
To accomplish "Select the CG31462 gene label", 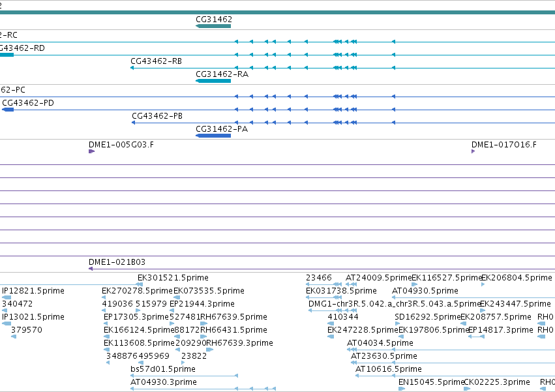I will [214, 19].
